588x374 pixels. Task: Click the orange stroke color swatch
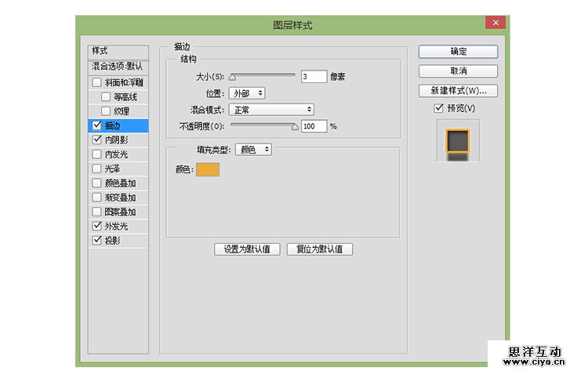(x=208, y=169)
